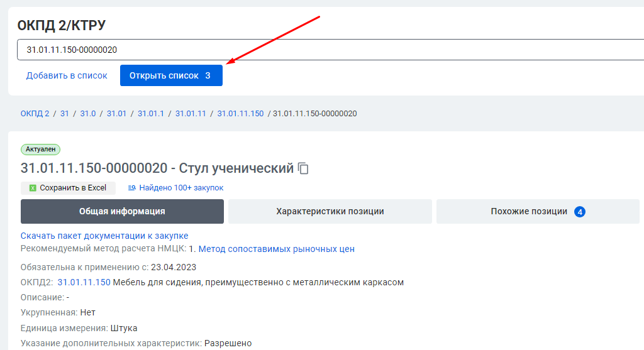Click the Единица измерения value Штука
This screenshot has height=350, width=644.
click(x=124, y=328)
